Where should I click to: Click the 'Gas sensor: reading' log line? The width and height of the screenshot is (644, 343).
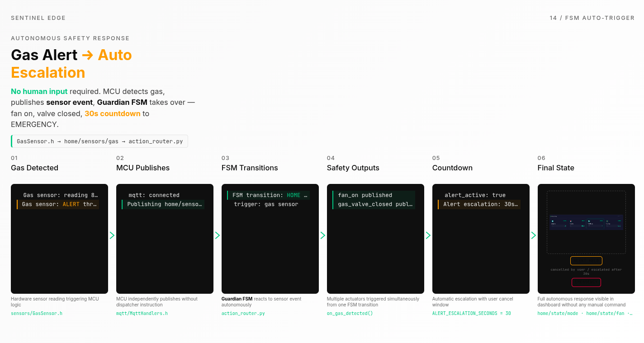click(x=58, y=195)
